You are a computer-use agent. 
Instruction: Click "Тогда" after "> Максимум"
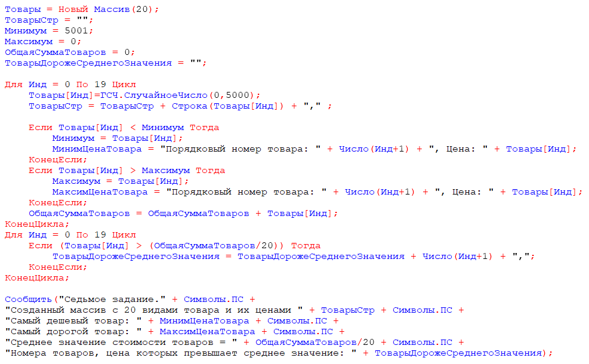tap(210, 171)
